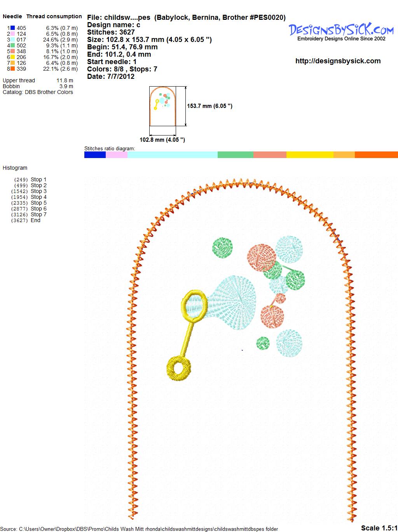
Task: Click the dark orange needle 8 swatch 339
Action: coord(13,69)
